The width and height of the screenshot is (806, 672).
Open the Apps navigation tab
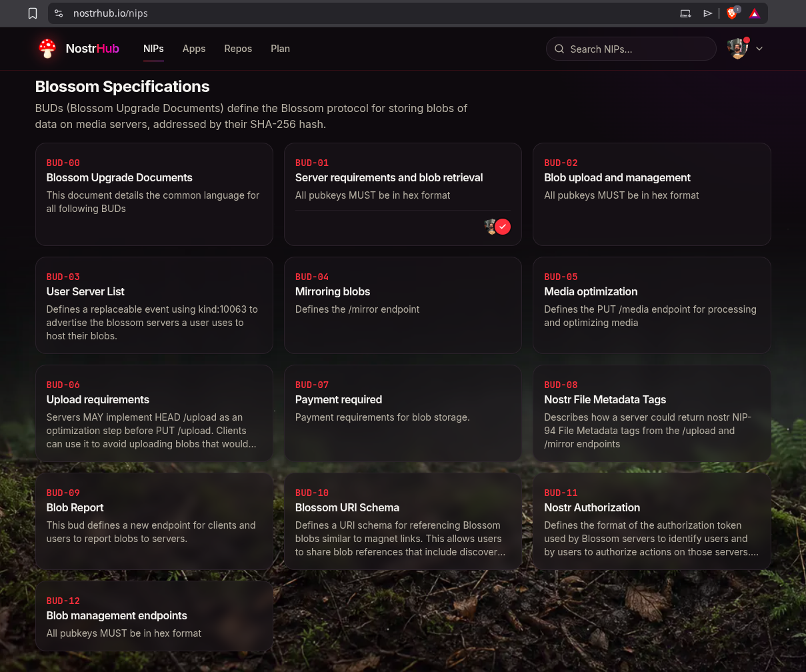[x=194, y=49]
